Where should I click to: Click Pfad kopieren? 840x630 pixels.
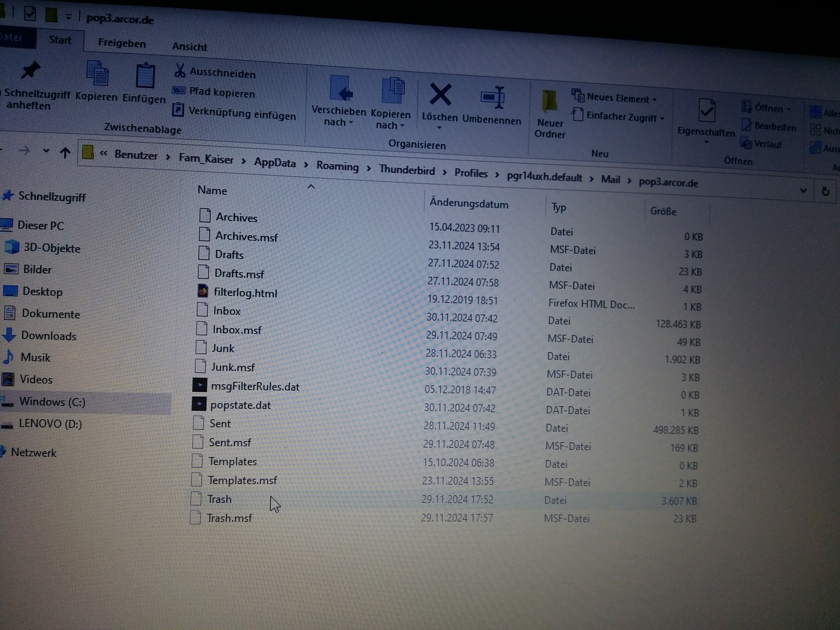point(214,92)
